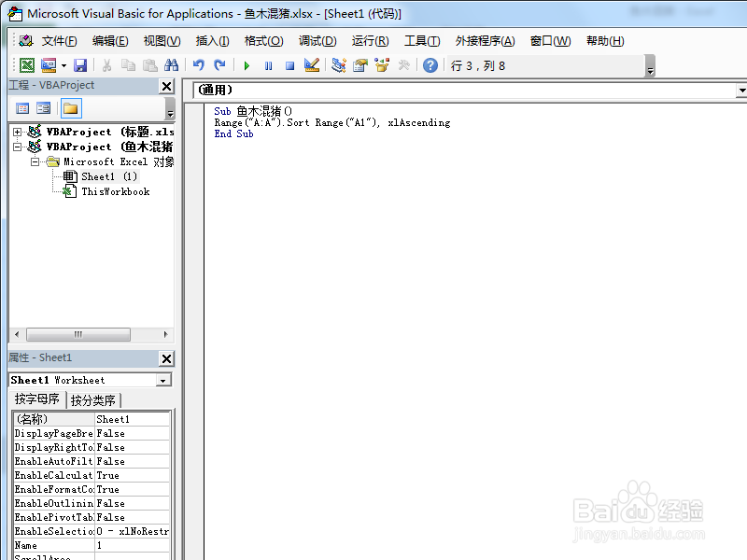Click the Copy icon in toolbar

128,65
